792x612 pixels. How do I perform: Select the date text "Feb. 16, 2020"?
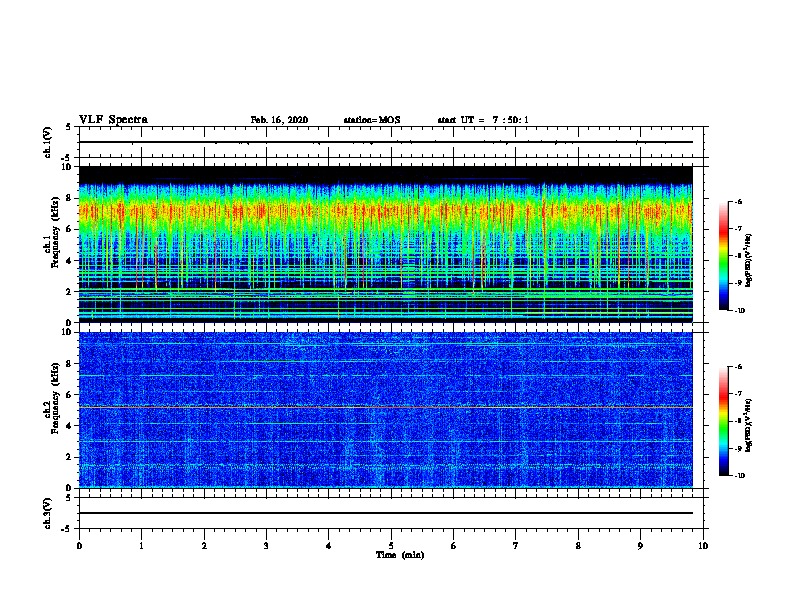[279, 120]
